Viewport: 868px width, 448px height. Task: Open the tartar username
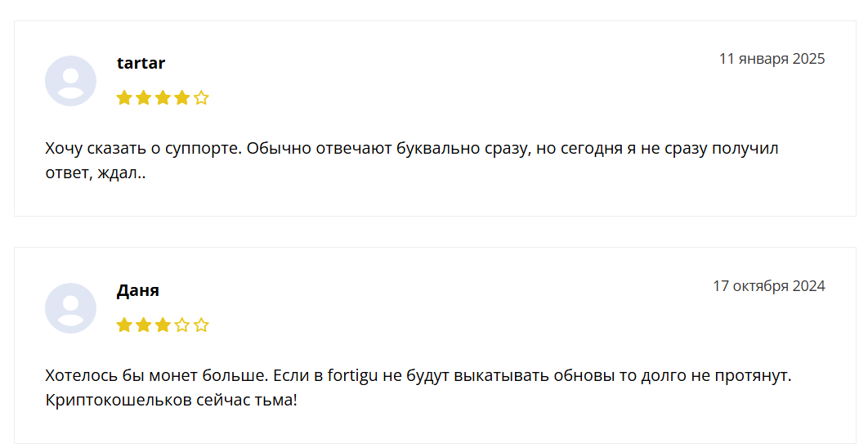[141, 63]
